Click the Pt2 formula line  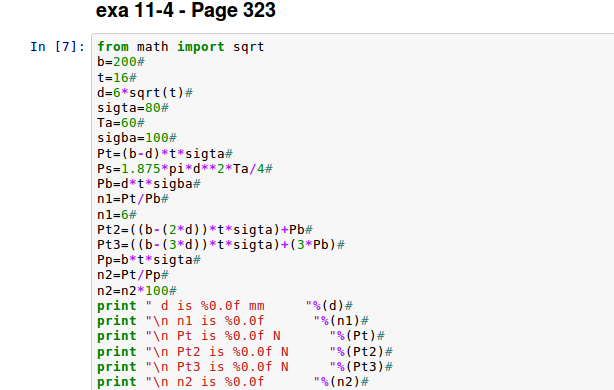tap(205, 229)
